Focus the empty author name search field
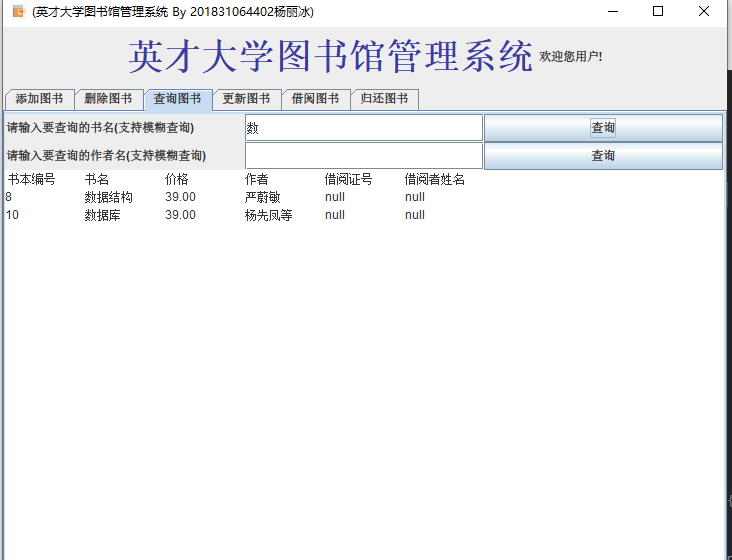Screen dimensions: 732x560 (364, 155)
